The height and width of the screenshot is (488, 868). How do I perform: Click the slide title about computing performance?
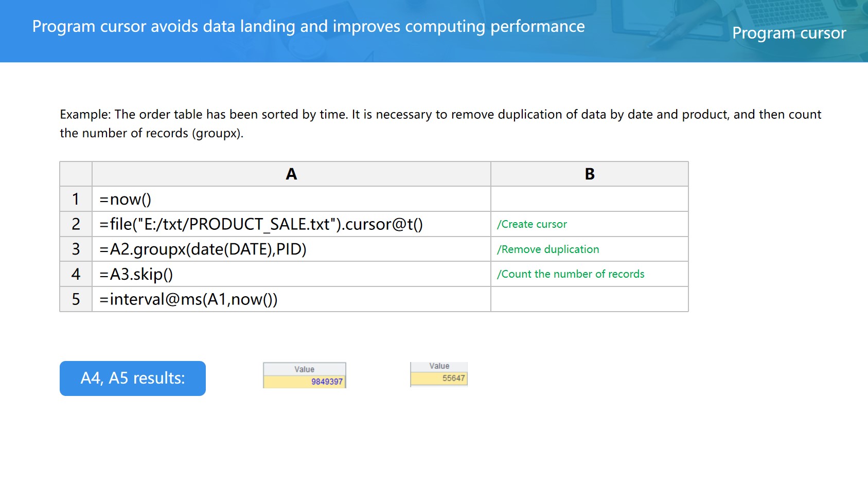[308, 26]
